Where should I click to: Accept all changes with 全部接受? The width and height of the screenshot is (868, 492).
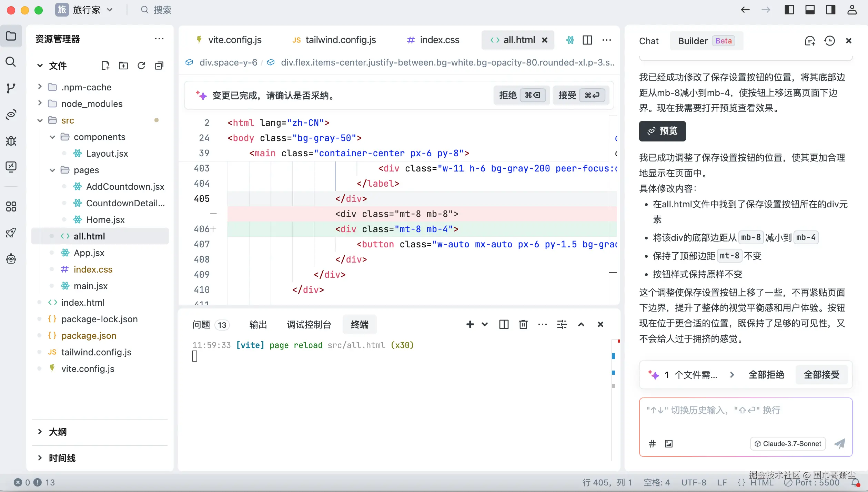(821, 375)
